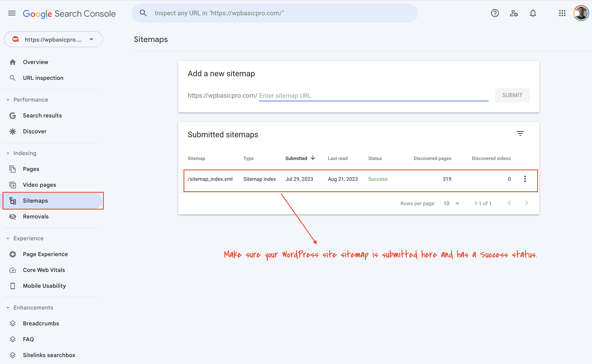This screenshot has width=592, height=364.
Task: Collapse the Experience section
Action: (x=8, y=239)
